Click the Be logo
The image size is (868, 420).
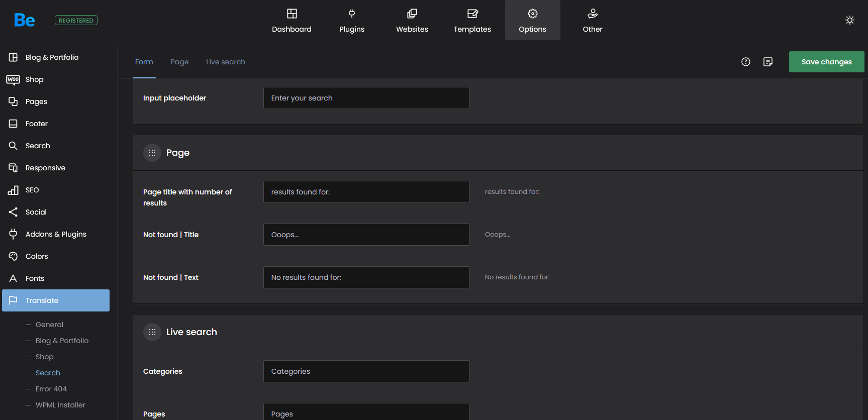[24, 20]
